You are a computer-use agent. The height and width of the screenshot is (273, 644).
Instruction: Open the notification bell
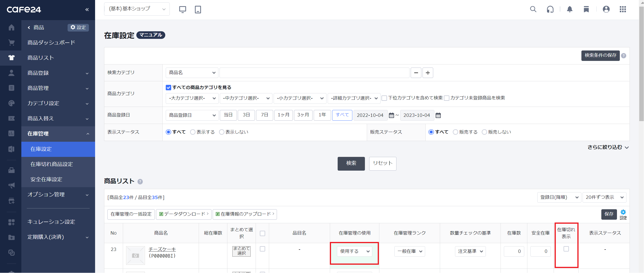[x=570, y=9]
